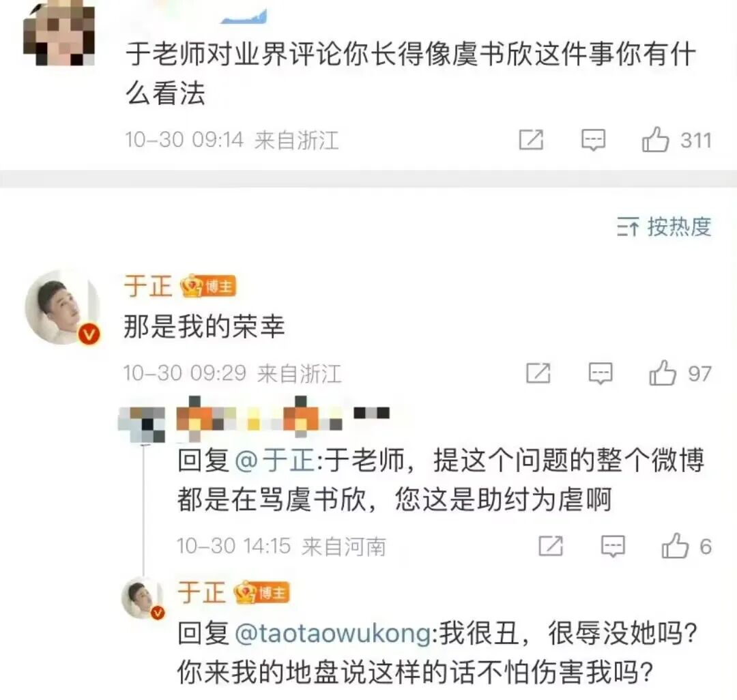The height and width of the screenshot is (700, 737).
Task: Tap 博主 badge on nested 于正 reply
Action: 262,592
